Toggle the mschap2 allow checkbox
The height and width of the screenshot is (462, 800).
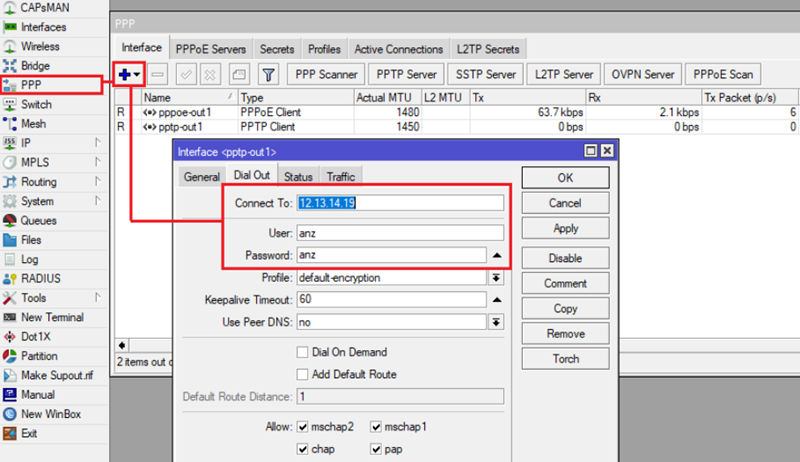[x=302, y=427]
